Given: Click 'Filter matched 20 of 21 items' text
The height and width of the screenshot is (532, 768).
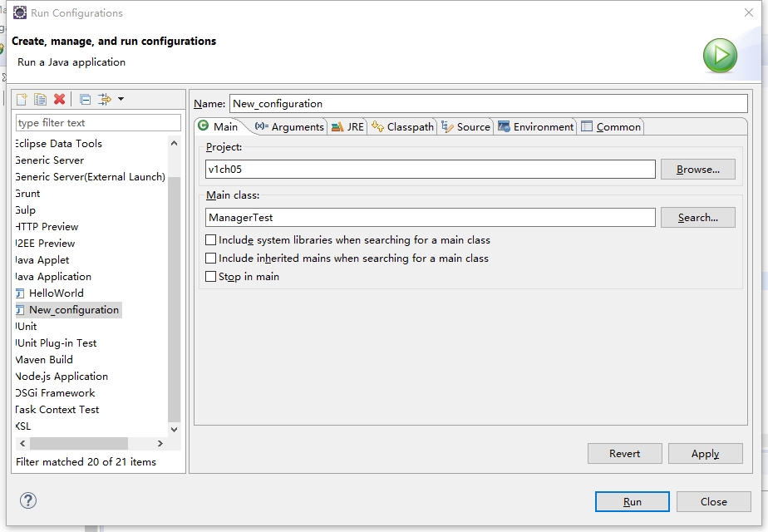Looking at the screenshot, I should click(x=86, y=462).
